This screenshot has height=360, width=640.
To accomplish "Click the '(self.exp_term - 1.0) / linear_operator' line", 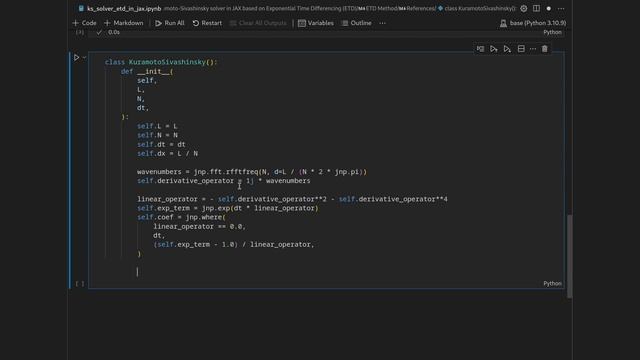I will coord(234,244).
